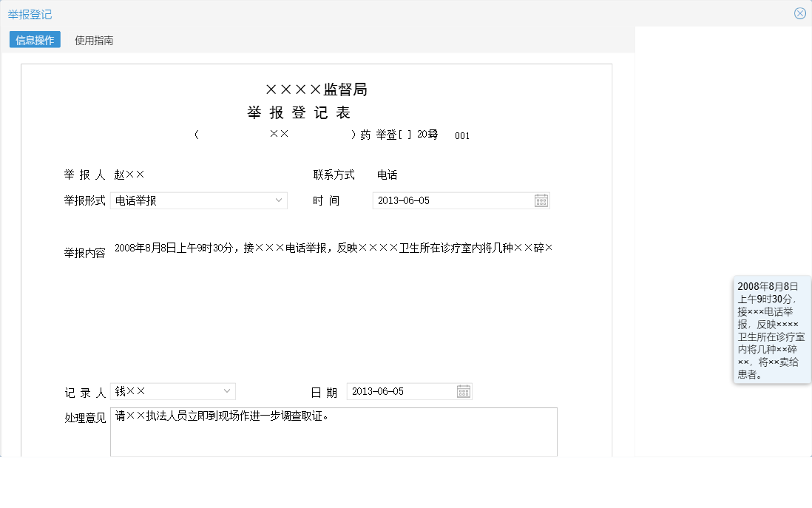Click the 举报登记 breadcrumb title text
The width and height of the screenshot is (812, 508).
click(x=29, y=13)
